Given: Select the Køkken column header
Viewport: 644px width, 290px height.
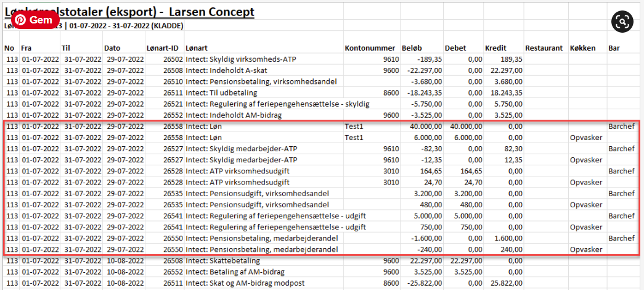Looking at the screenshot, I should (583, 48).
